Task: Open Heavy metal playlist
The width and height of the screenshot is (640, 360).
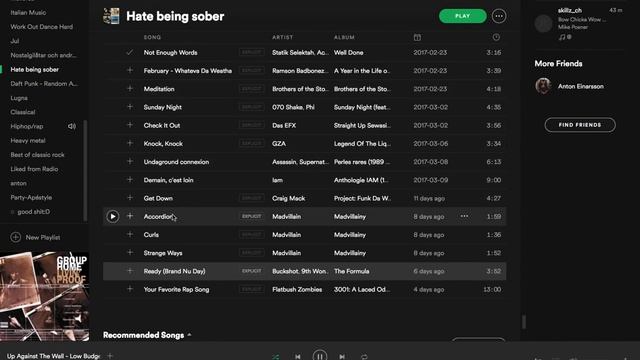Action: tap(28, 140)
